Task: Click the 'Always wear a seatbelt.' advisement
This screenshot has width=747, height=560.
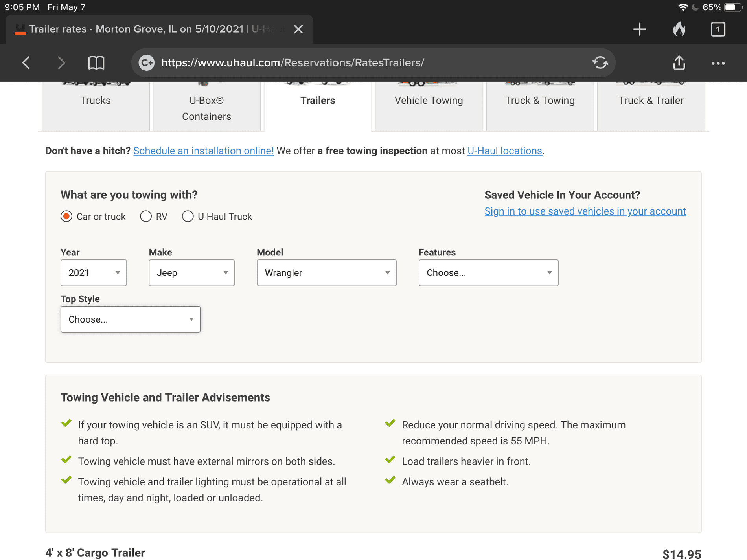Action: 455,482
